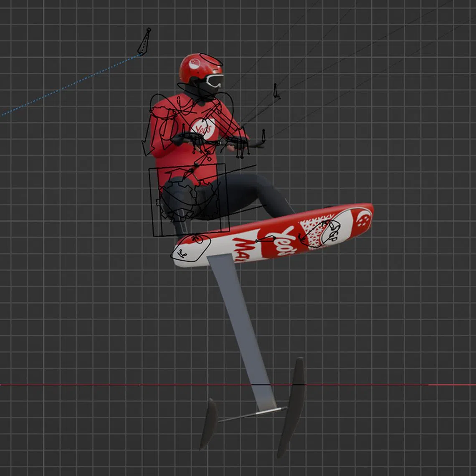This screenshot has height=476, width=476.
Task: Select the grey hydrofoil mast
Action: click(242, 326)
